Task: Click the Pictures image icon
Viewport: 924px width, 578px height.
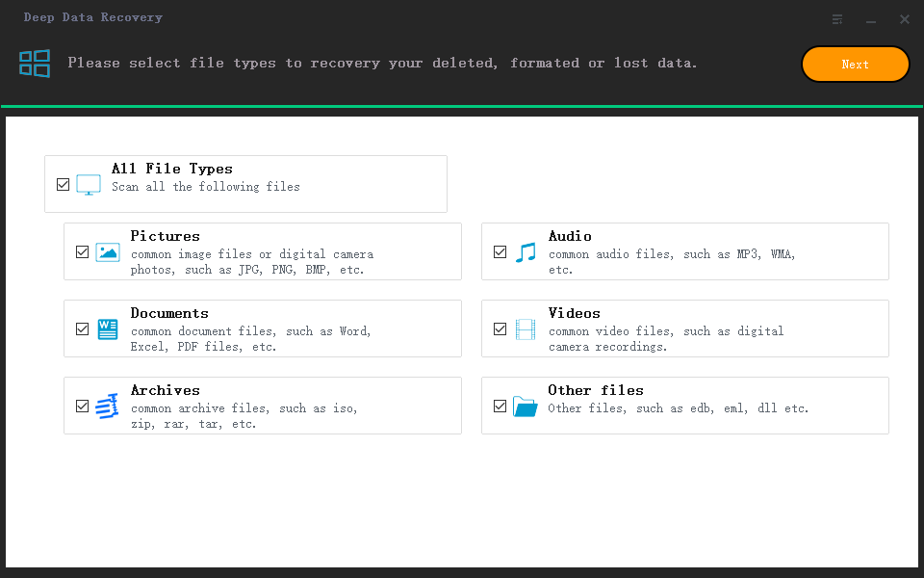Action: tap(108, 252)
